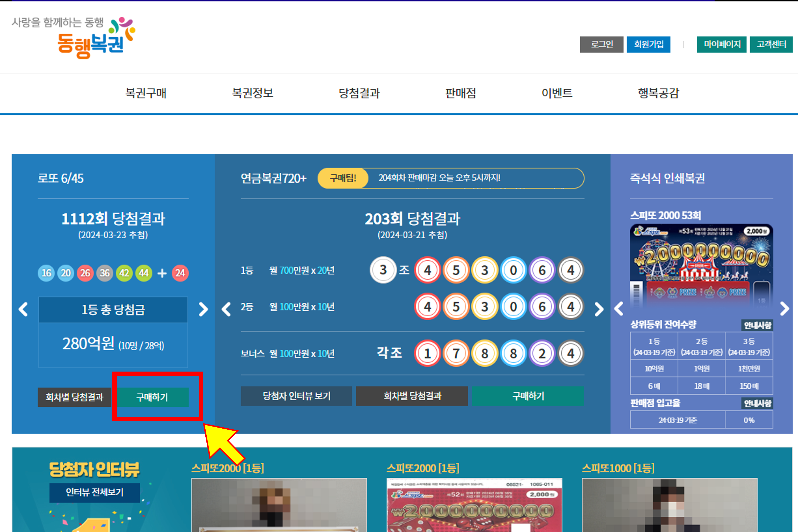The width and height of the screenshot is (798, 532).
Task: Click left arrow of 연금복권720+ panel
Action: point(226,309)
